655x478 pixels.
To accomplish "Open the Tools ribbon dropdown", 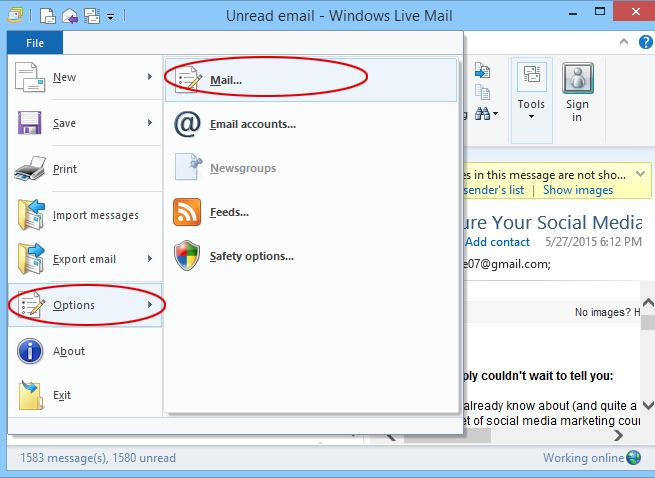I will [x=532, y=100].
